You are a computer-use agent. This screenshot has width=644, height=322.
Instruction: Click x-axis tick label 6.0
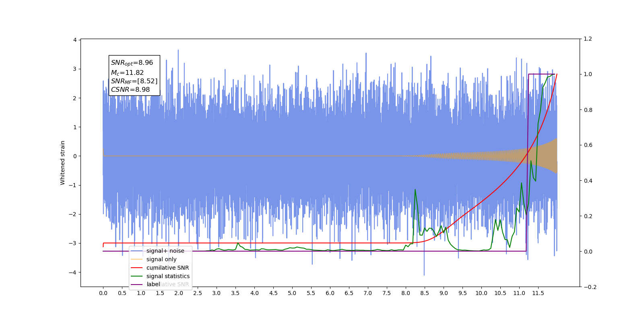[330, 293]
